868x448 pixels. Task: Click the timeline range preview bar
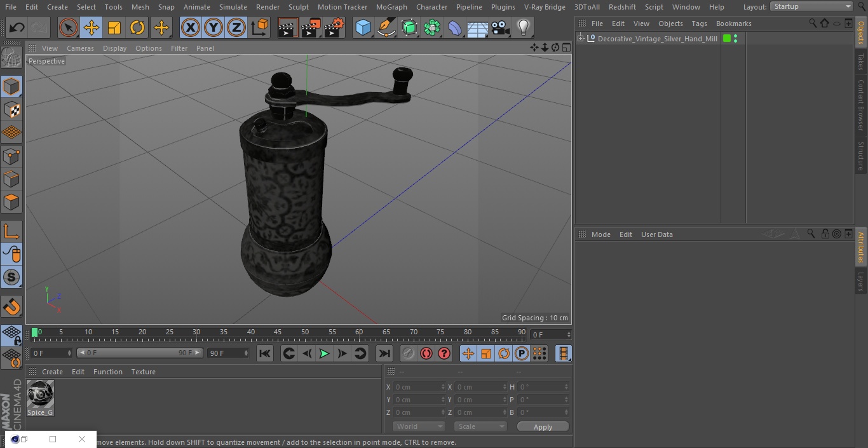tap(140, 353)
